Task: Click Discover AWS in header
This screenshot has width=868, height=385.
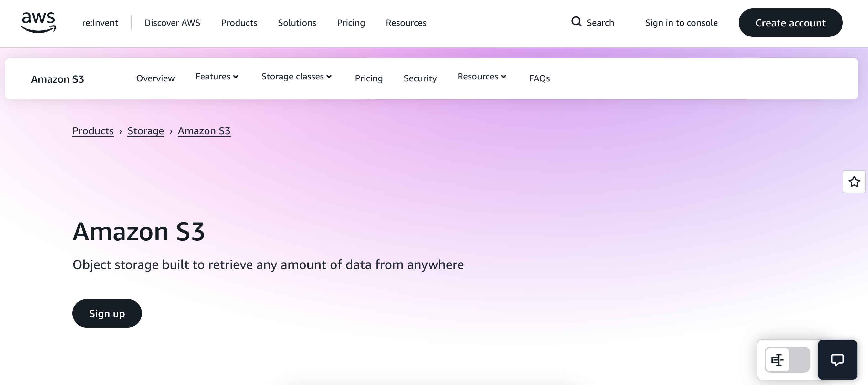Action: pyautogui.click(x=172, y=23)
